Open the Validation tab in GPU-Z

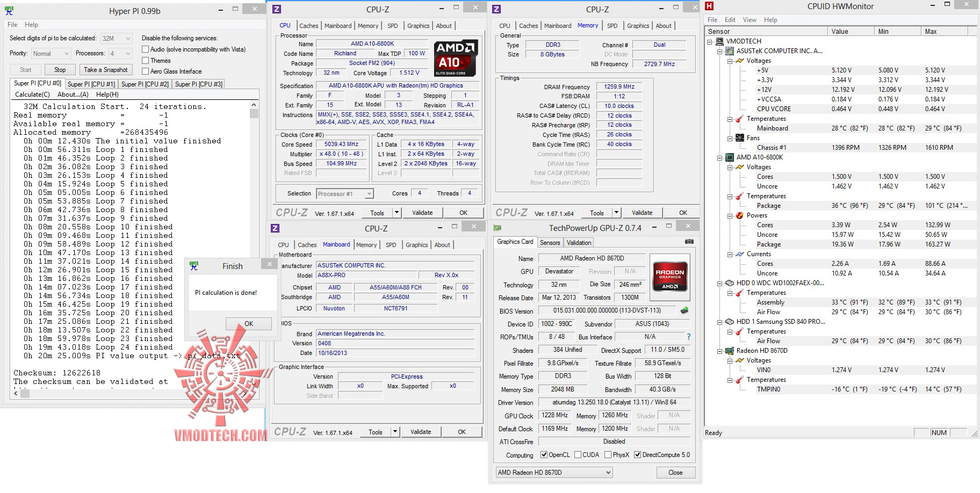579,243
